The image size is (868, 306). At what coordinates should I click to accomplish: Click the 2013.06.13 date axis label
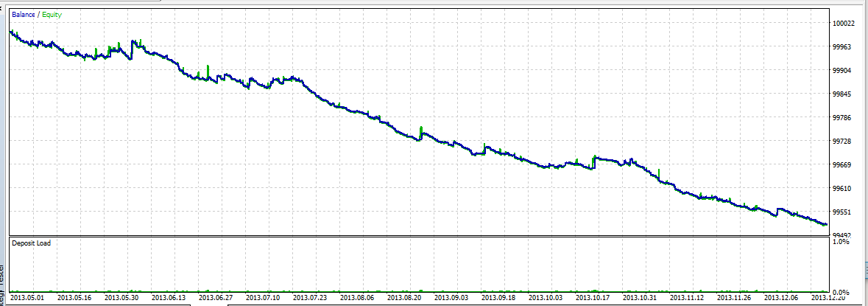167,297
